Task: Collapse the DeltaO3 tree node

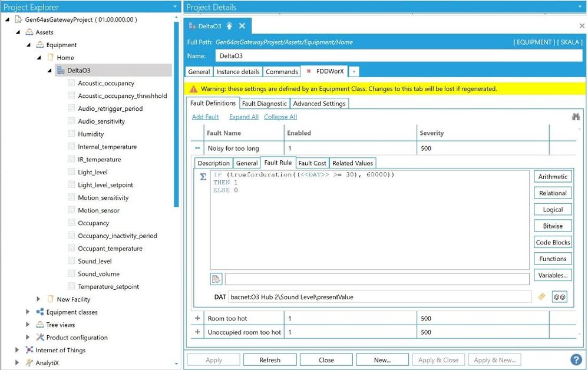Action: pyautogui.click(x=49, y=71)
